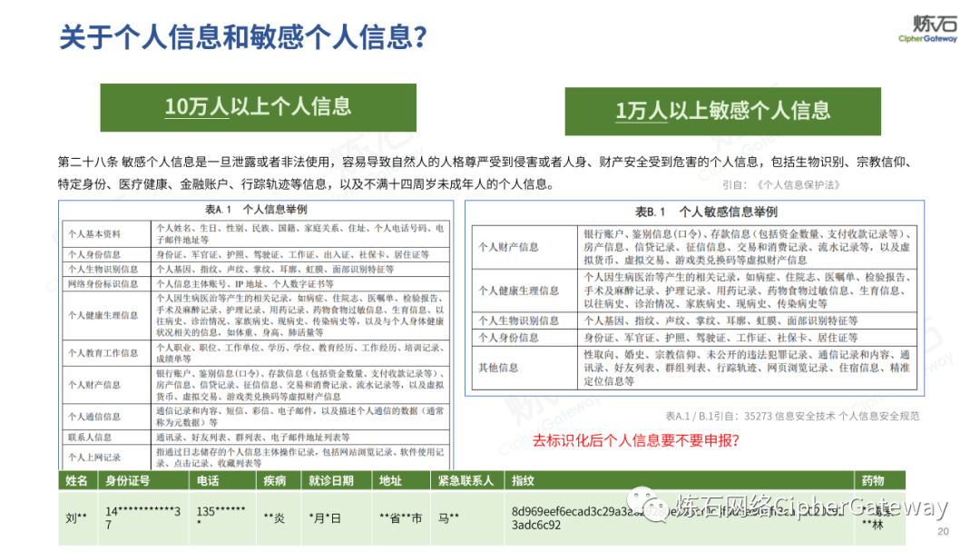This screenshot has width=980, height=552.
Task: Click the 紧急联系人 column header
Action: coord(465,481)
